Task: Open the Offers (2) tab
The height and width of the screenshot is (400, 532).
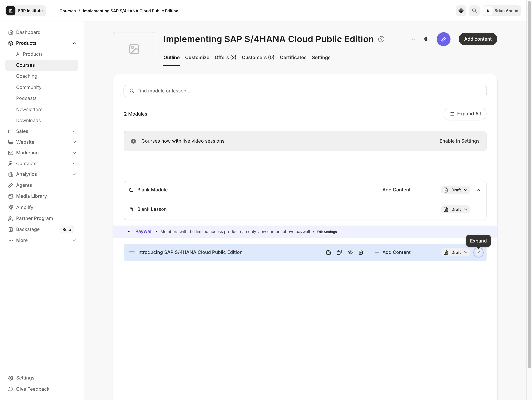Action: 225,57
